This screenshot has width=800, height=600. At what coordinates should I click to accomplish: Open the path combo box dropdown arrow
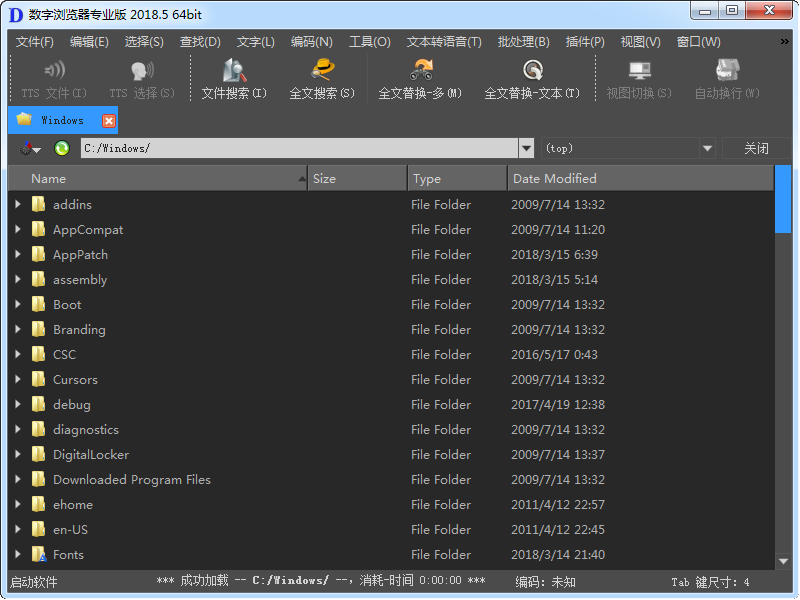[x=527, y=148]
